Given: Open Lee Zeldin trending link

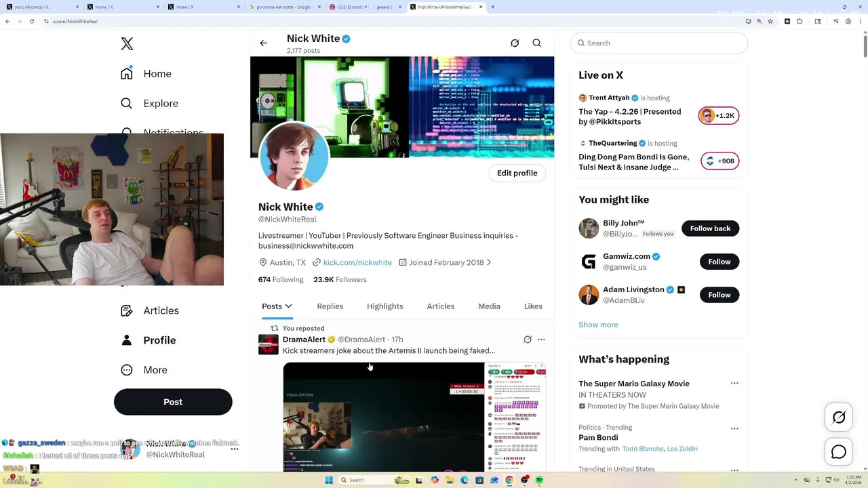Looking at the screenshot, I should (x=682, y=449).
